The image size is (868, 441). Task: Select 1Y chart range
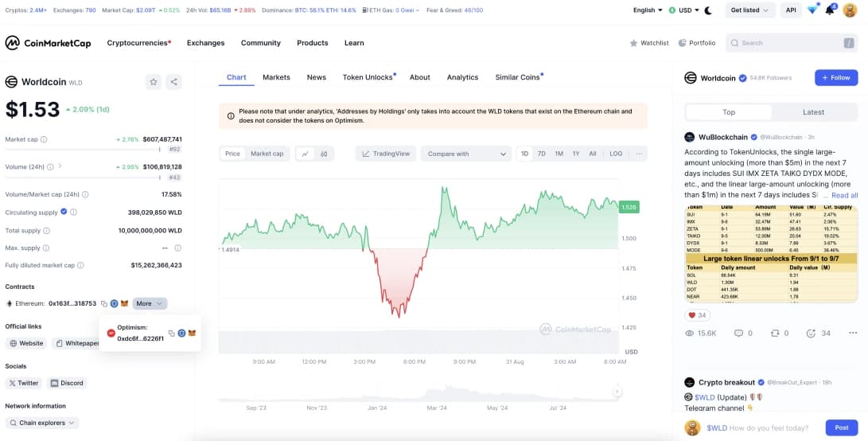[x=576, y=154]
